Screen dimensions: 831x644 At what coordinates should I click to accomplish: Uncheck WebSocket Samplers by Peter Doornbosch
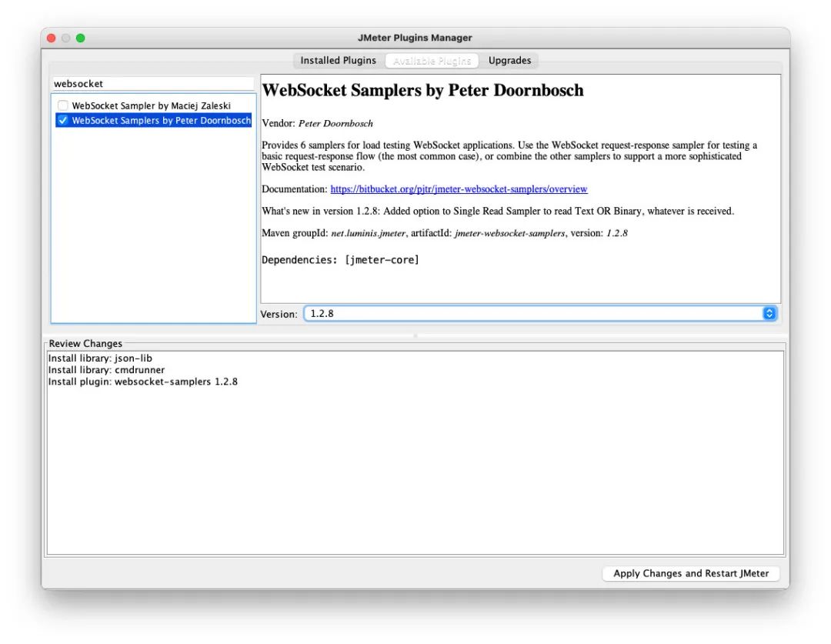(x=62, y=120)
